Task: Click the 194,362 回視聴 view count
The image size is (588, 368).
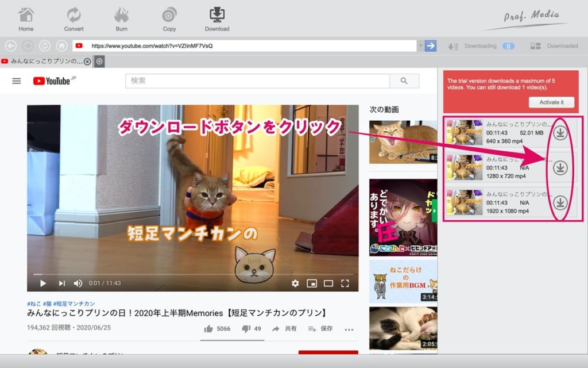Action: pyautogui.click(x=48, y=328)
